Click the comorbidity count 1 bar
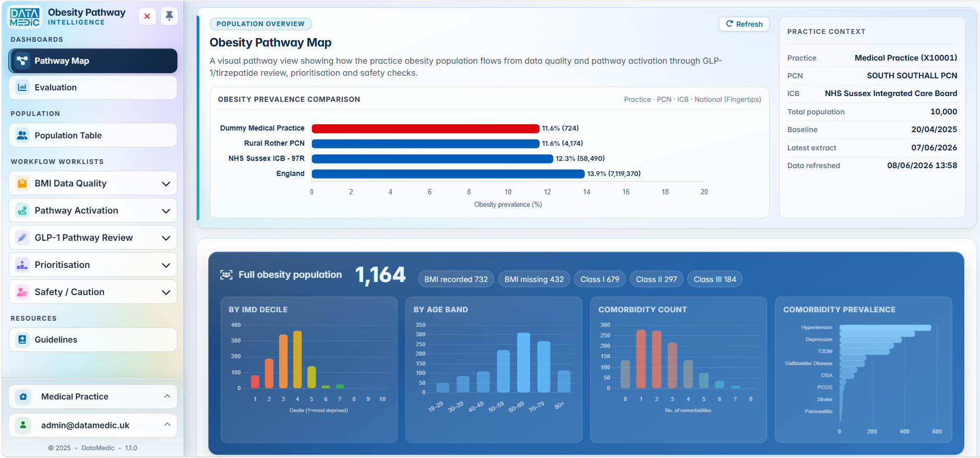Image resolution: width=980 pixels, height=458 pixels. (641, 359)
